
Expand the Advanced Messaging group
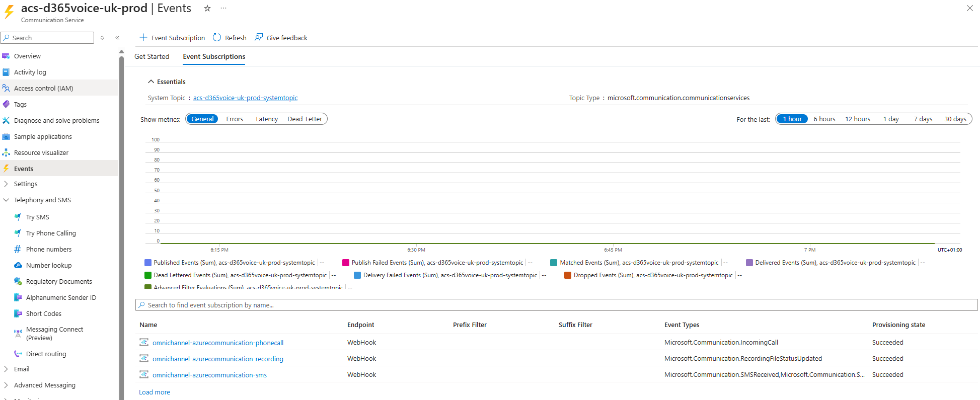[x=6, y=385]
